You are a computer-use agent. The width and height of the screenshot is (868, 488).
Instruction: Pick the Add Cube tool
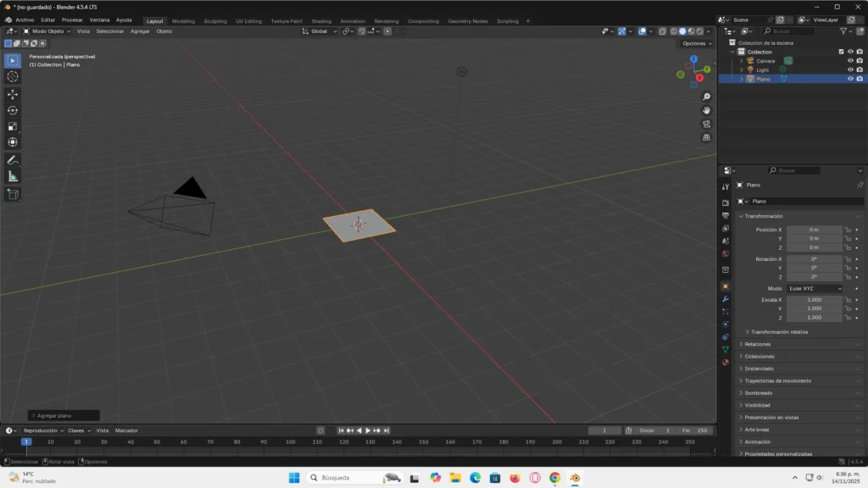point(13,194)
